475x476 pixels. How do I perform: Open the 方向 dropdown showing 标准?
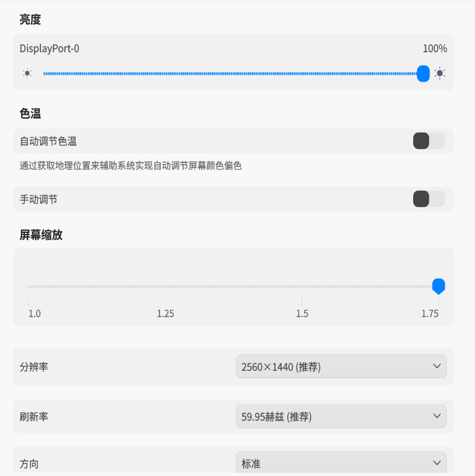point(341,463)
